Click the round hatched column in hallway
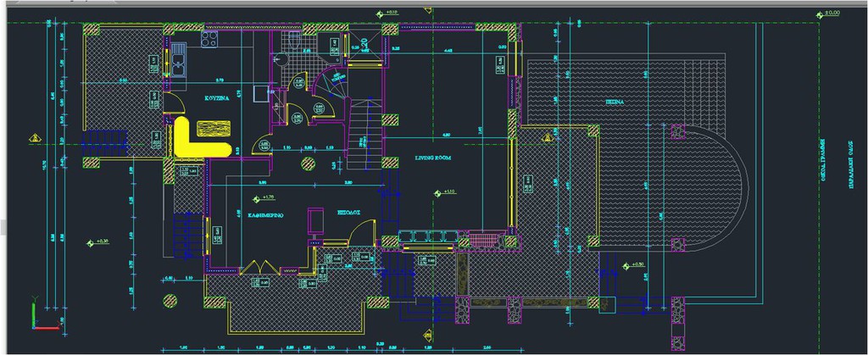This screenshot has height=355, width=868. tap(308, 164)
